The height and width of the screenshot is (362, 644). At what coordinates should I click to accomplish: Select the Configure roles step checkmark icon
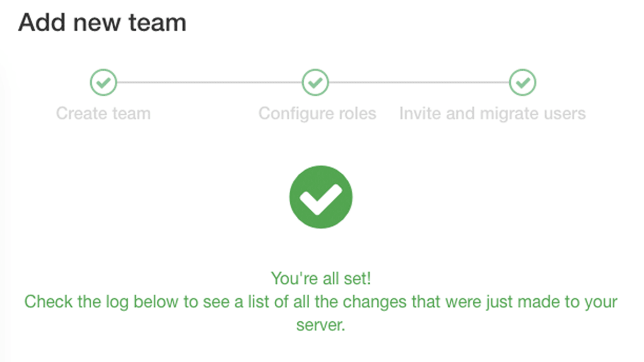click(x=316, y=83)
